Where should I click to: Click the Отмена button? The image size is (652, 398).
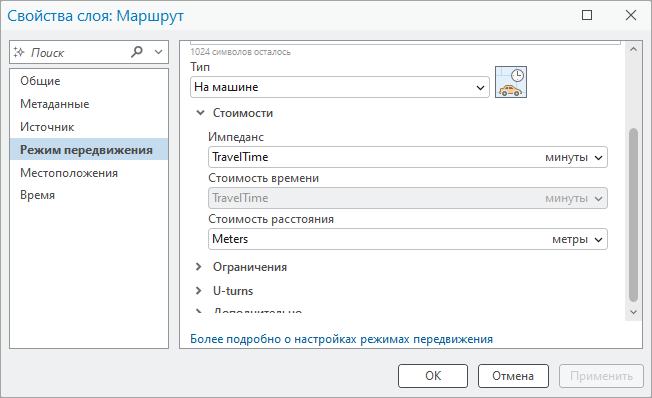click(x=513, y=376)
